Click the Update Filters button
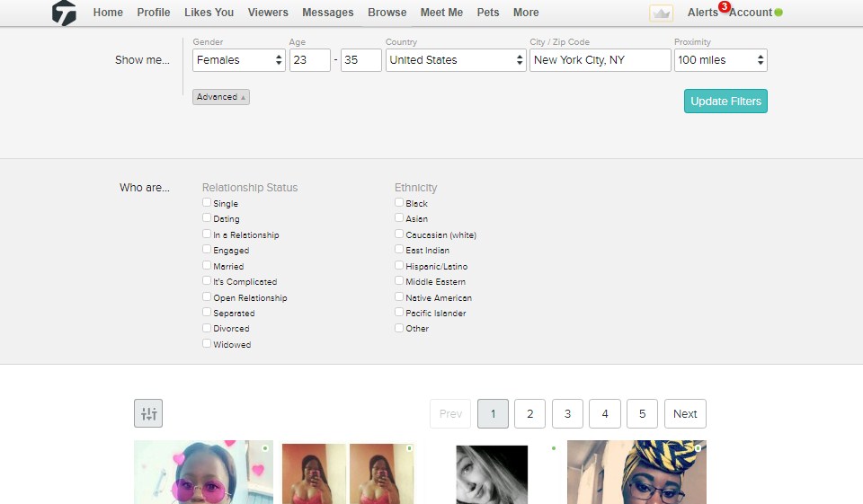 (x=725, y=102)
